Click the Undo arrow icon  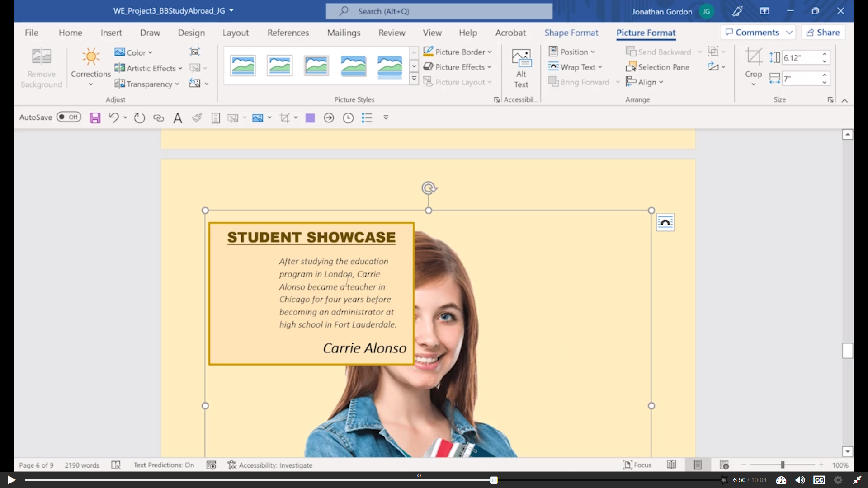[113, 118]
